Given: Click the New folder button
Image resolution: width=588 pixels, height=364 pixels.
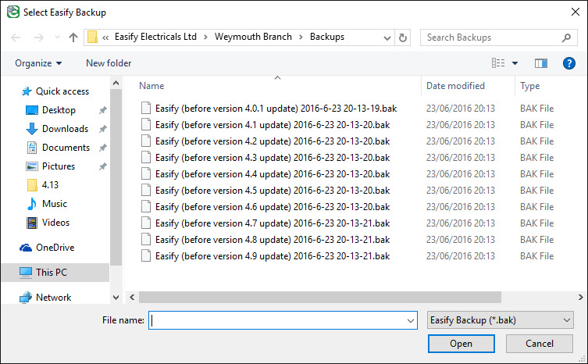Looking at the screenshot, I should [x=109, y=63].
